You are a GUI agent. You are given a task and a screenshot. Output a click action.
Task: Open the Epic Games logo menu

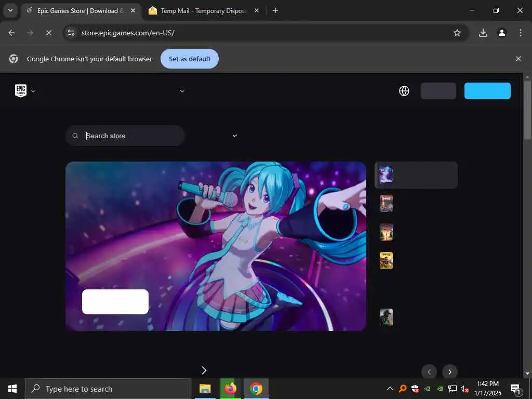tap(21, 91)
